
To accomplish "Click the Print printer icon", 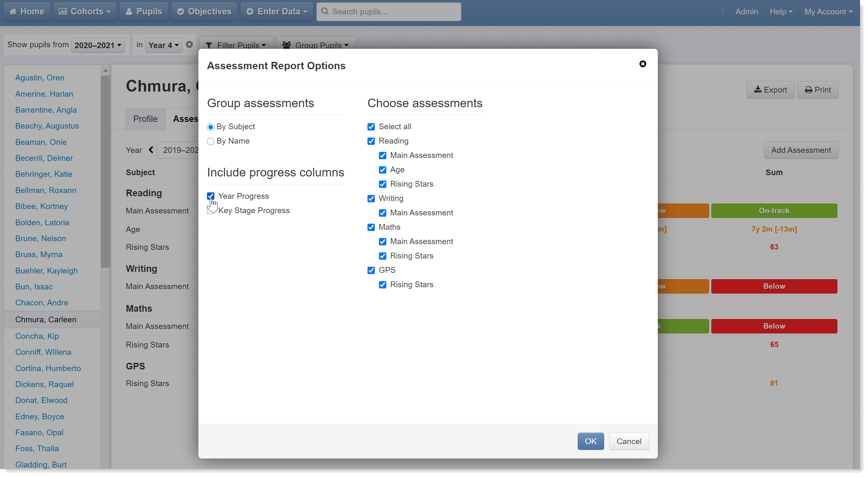I will pos(808,90).
